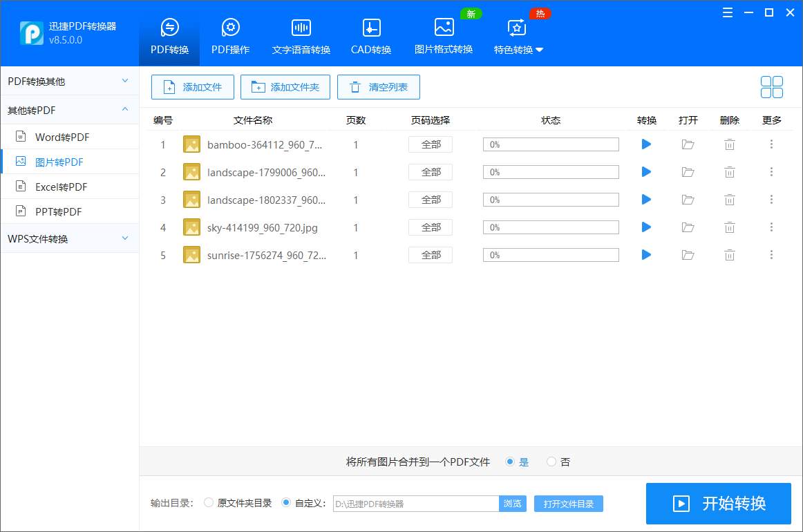Open output folder for sky-414199 row

pos(688,228)
